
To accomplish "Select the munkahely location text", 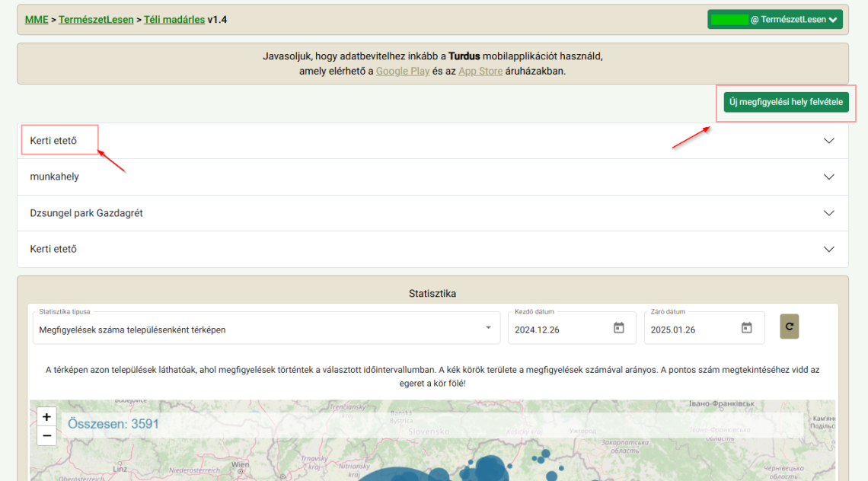I will (x=54, y=177).
